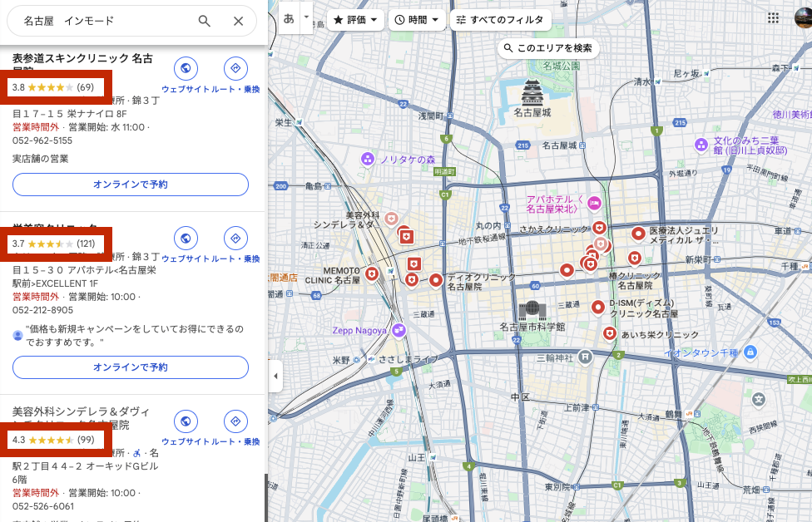
Task: Select the あいち栄クリニック pin
Action: coord(610,333)
